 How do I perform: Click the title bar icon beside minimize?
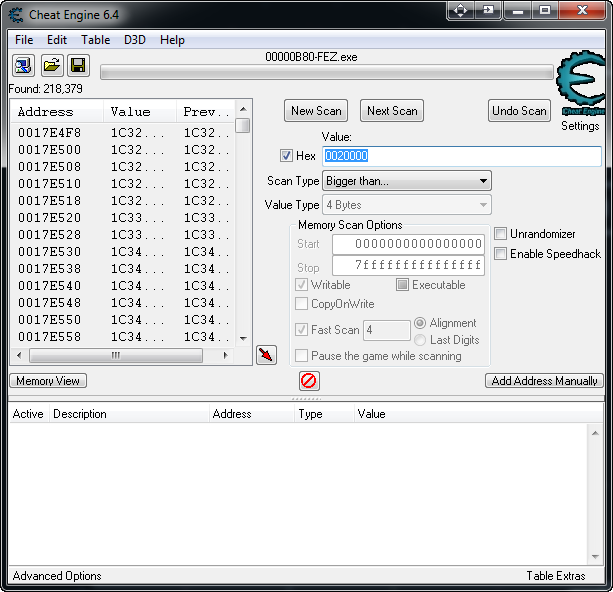(488, 10)
